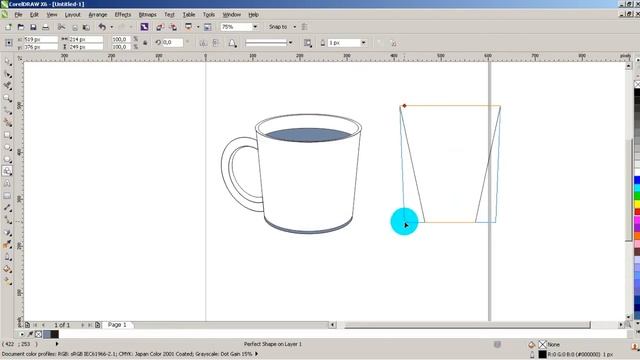Select the Basic Shapes tool

click(7, 171)
